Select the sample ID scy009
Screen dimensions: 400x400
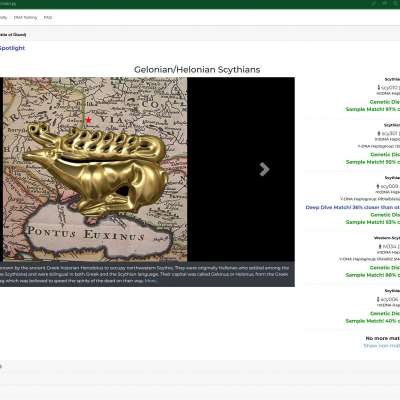point(389,186)
